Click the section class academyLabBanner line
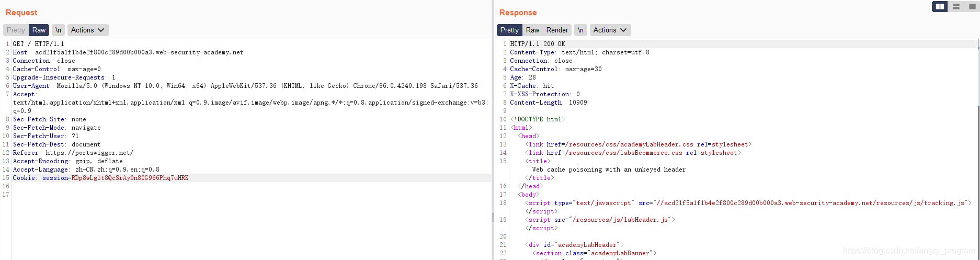 click(594, 253)
